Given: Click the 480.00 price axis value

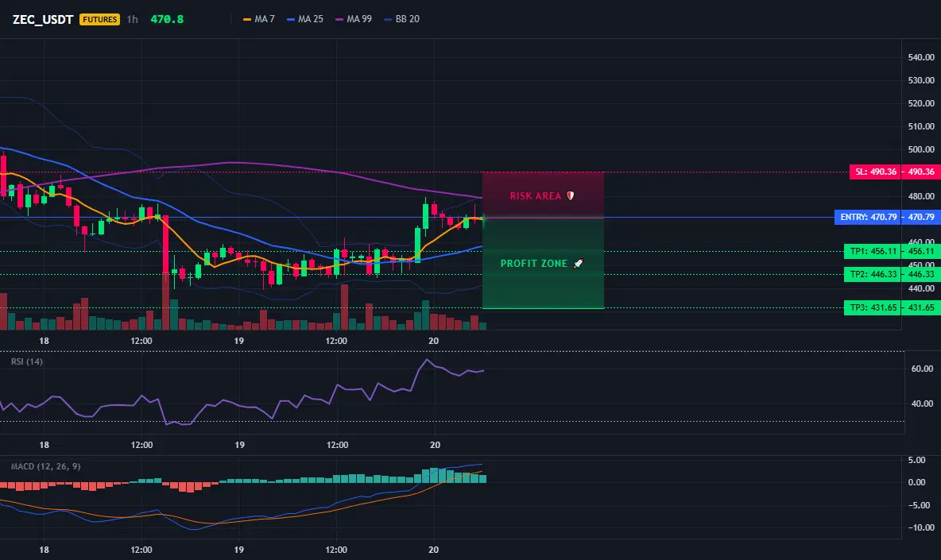Looking at the screenshot, I should click(921, 197).
